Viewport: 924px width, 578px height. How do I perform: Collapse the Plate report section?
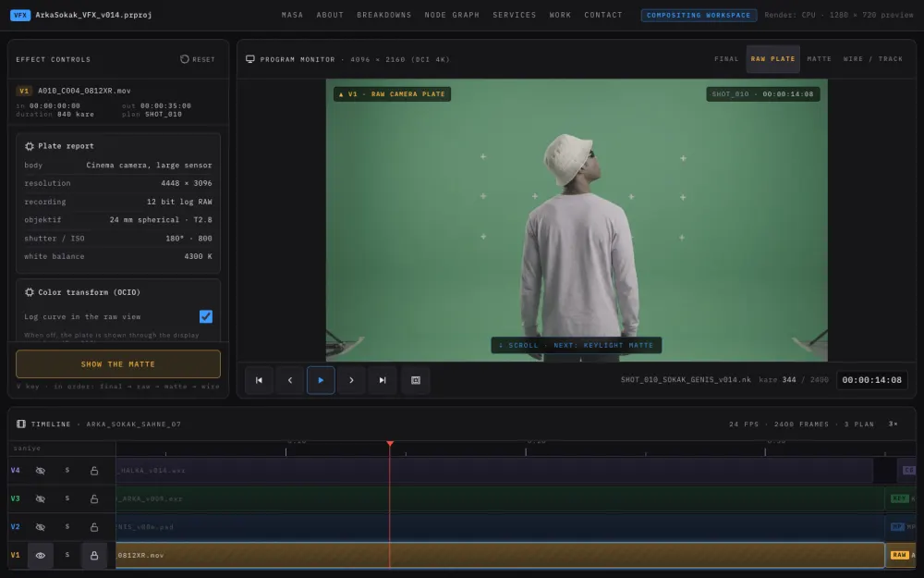pyautogui.click(x=59, y=146)
